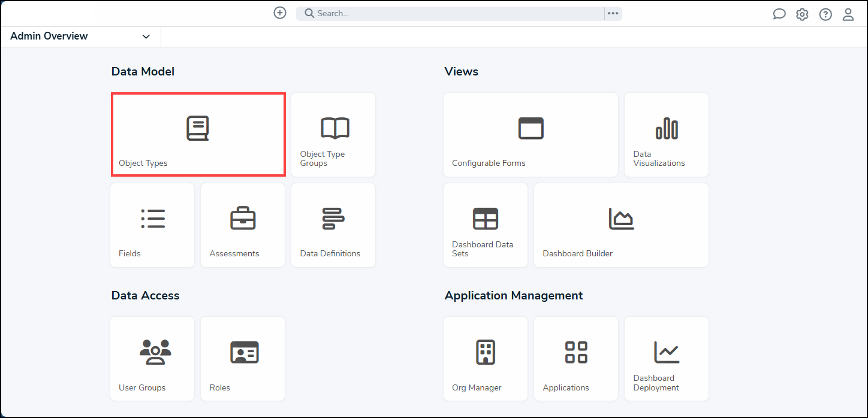Click the Data Definitions label
Screen dimensions: 868x418
(330, 253)
